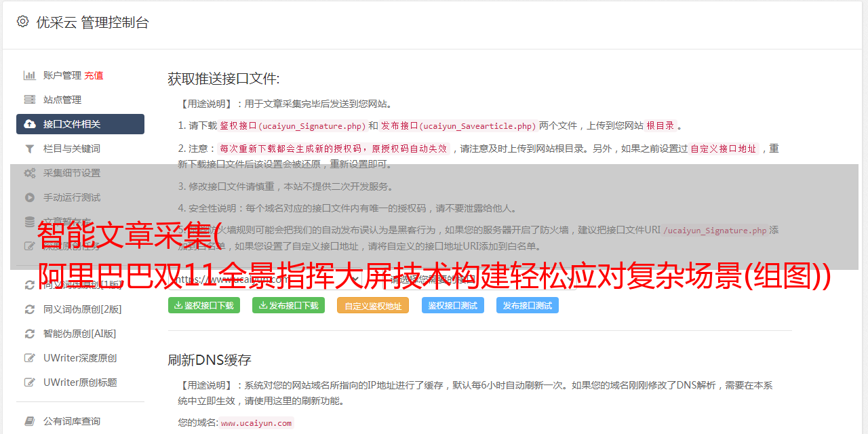Click the orange 自定义鉴权地址 button
868x434 pixels.
[373, 305]
